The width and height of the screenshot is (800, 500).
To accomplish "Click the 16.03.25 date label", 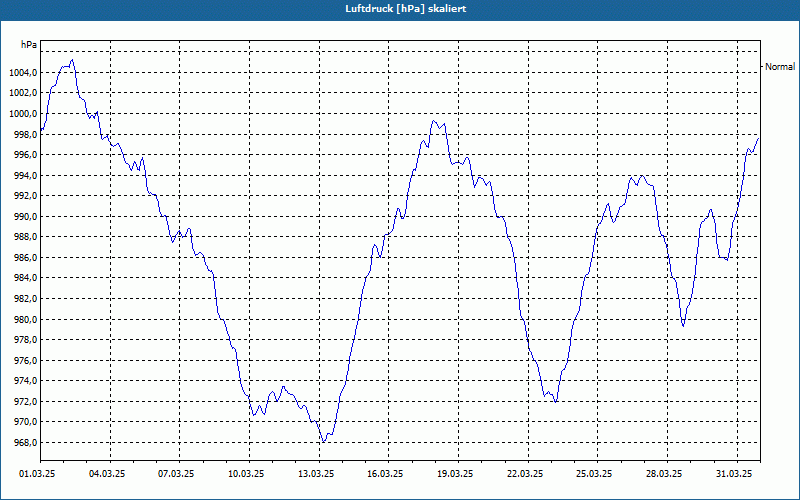I will click(385, 474).
